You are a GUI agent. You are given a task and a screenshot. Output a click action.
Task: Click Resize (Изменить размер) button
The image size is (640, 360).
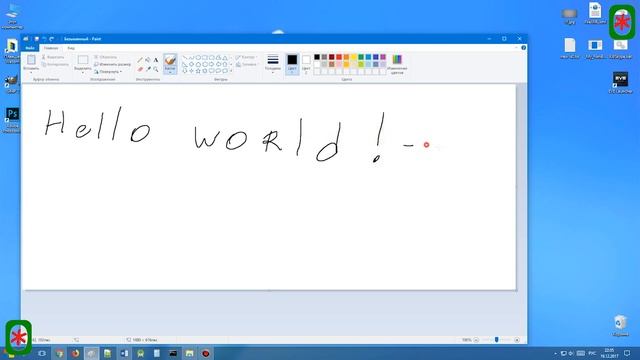(113, 64)
